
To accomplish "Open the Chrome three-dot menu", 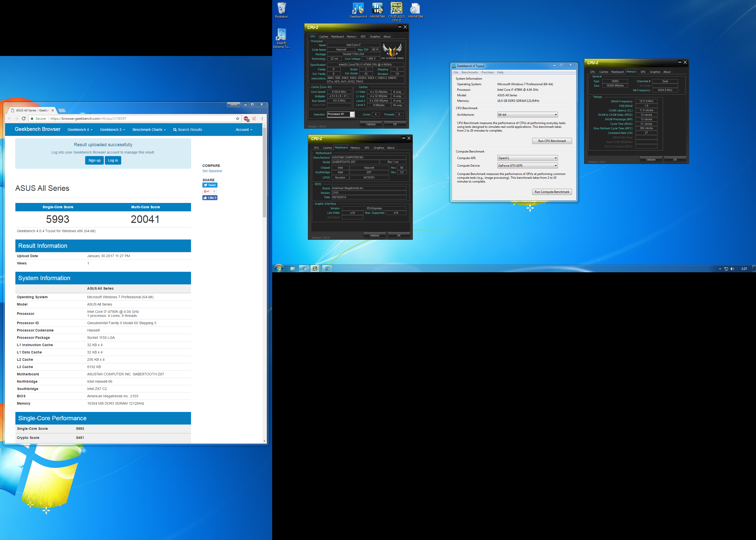I will [262, 118].
